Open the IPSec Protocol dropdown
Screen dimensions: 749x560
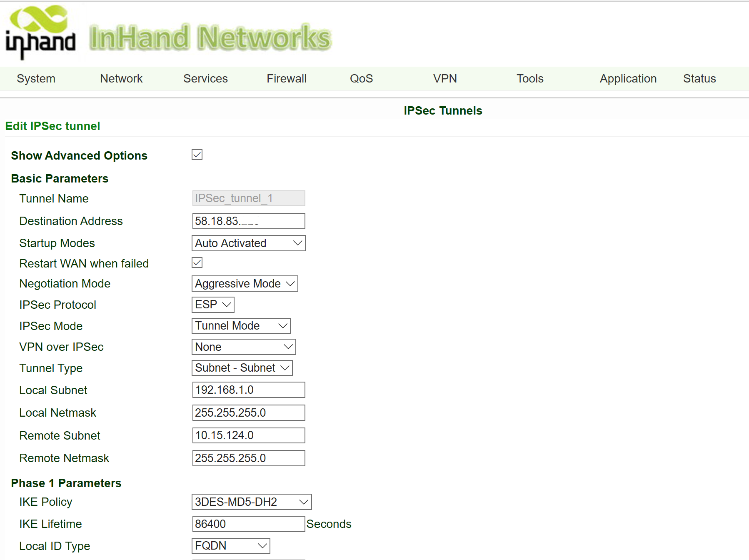[213, 305]
